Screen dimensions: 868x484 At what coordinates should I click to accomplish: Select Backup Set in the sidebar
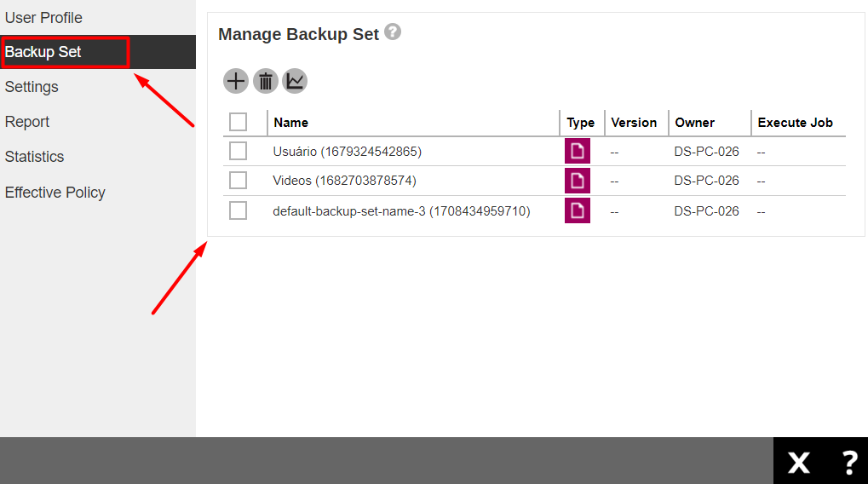tap(43, 52)
